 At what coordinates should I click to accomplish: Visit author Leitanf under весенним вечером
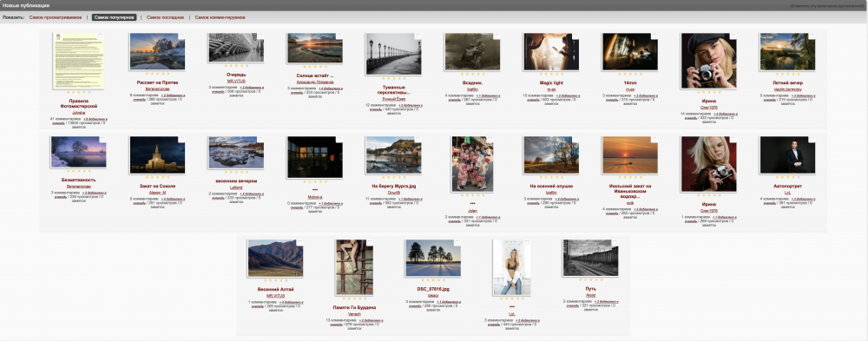(x=236, y=187)
